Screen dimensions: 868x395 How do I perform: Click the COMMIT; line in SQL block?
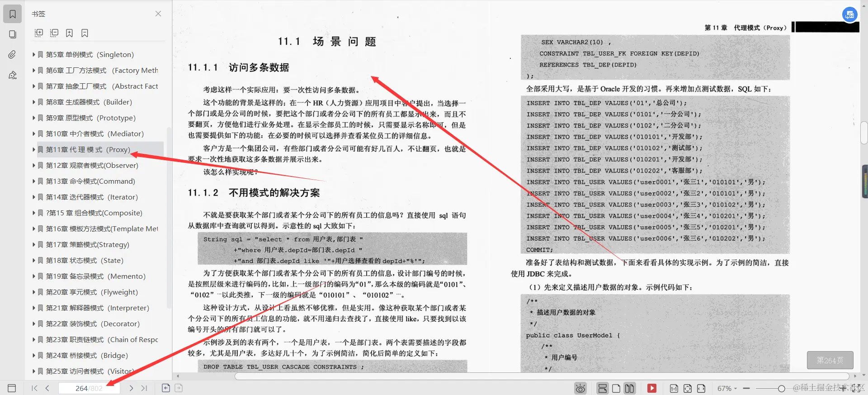tap(539, 250)
